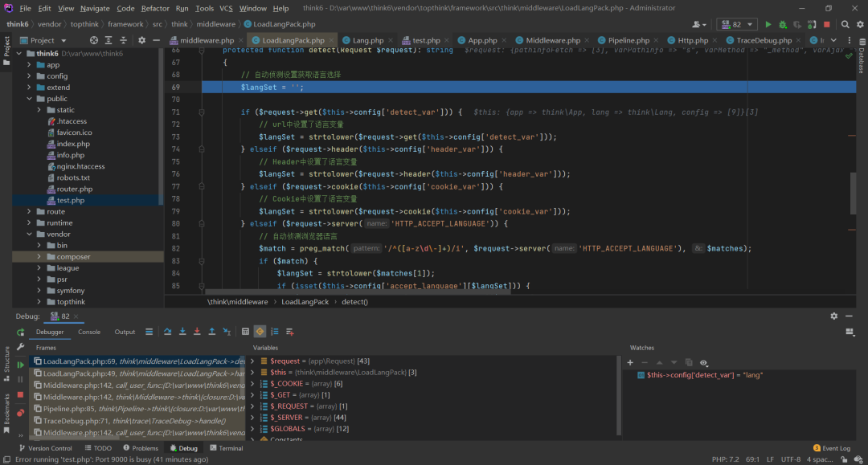Open View Breakpoints icon
Viewport: 868px width, 465px height.
point(20,413)
